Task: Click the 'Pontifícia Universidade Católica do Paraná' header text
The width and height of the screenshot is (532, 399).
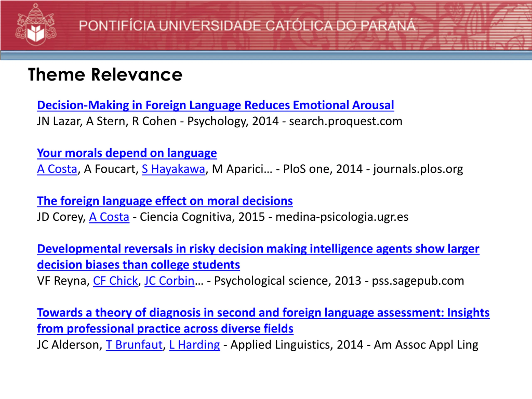Action: pos(247,26)
